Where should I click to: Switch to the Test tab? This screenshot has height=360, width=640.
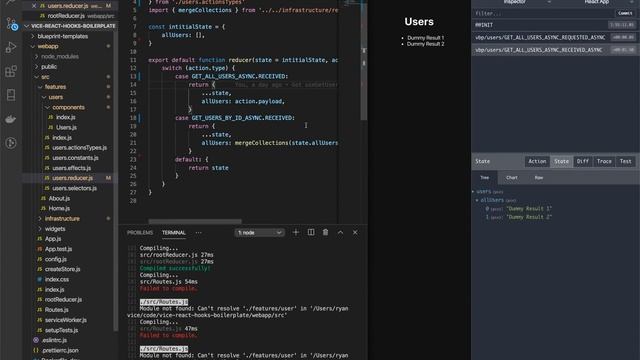tap(626, 161)
